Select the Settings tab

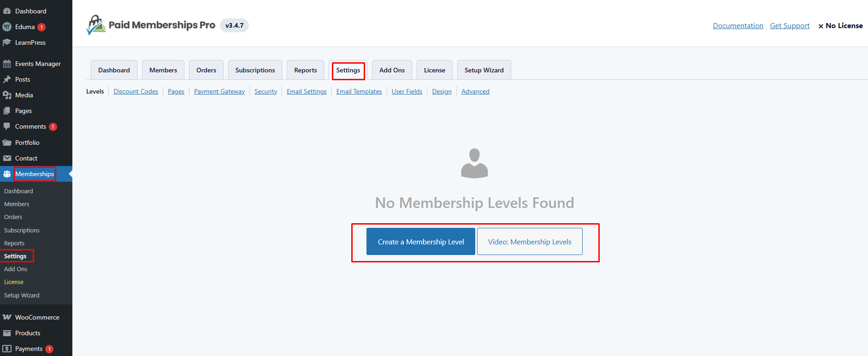tap(348, 70)
